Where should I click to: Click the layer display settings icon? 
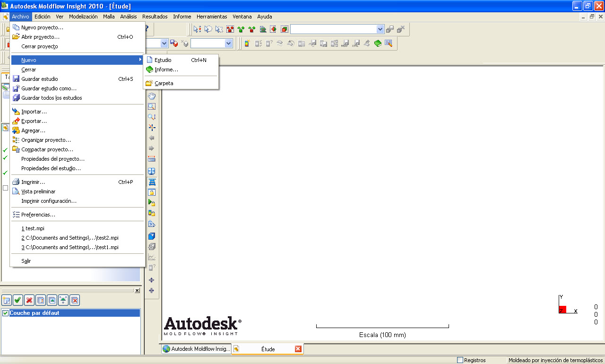[x=41, y=300]
